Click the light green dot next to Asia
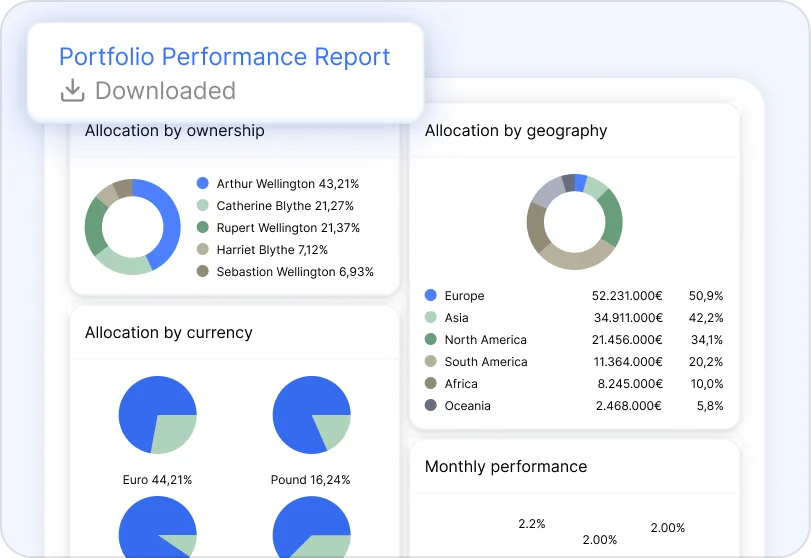 [430, 317]
